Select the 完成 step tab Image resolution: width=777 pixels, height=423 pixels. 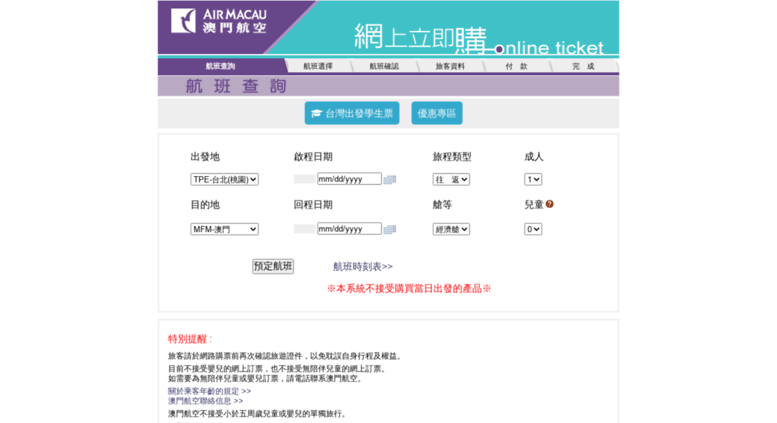pos(583,66)
